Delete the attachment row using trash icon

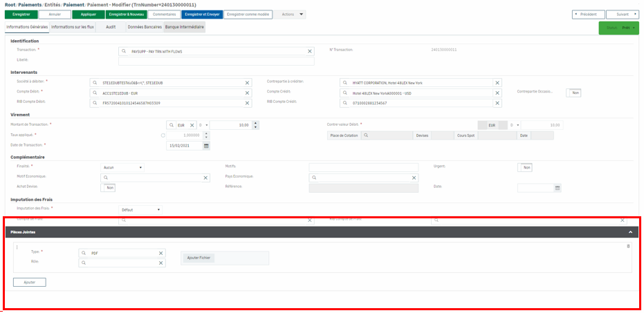coord(629,247)
